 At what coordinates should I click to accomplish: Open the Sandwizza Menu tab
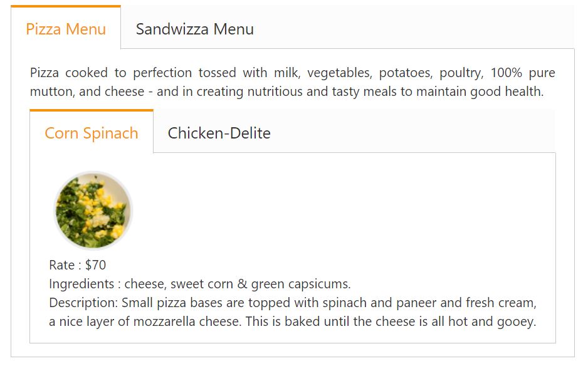point(194,29)
